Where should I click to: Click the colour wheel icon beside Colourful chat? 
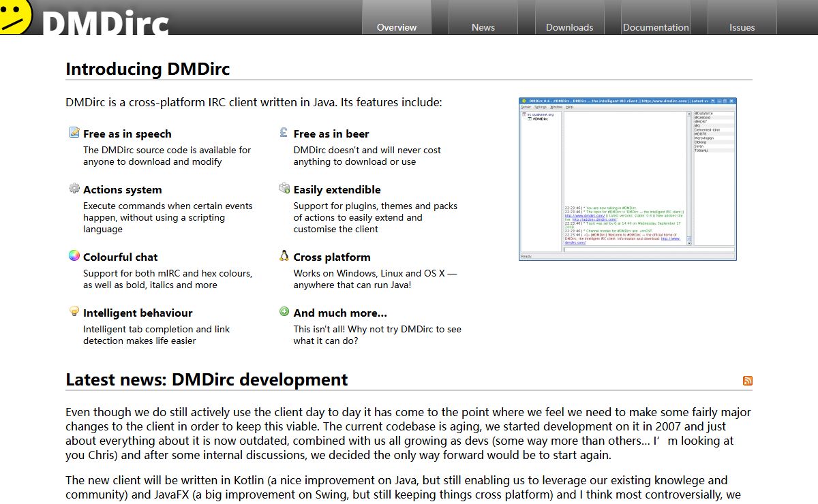[74, 256]
